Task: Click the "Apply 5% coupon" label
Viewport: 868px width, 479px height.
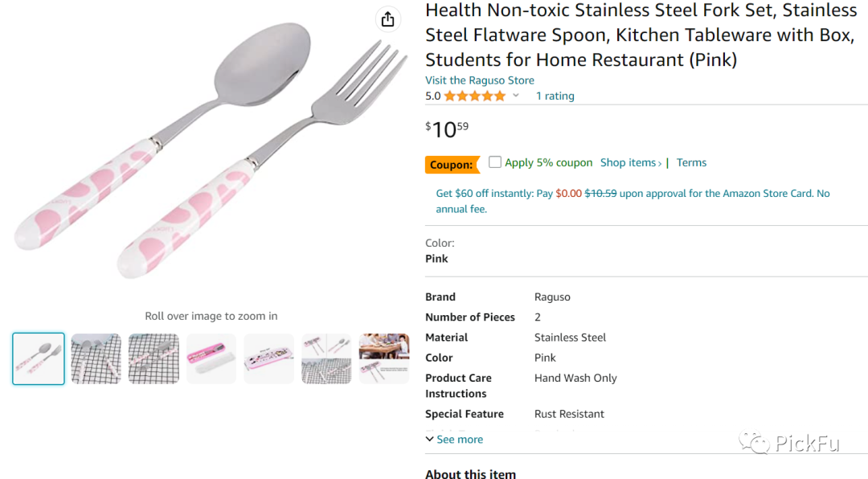Action: tap(550, 162)
